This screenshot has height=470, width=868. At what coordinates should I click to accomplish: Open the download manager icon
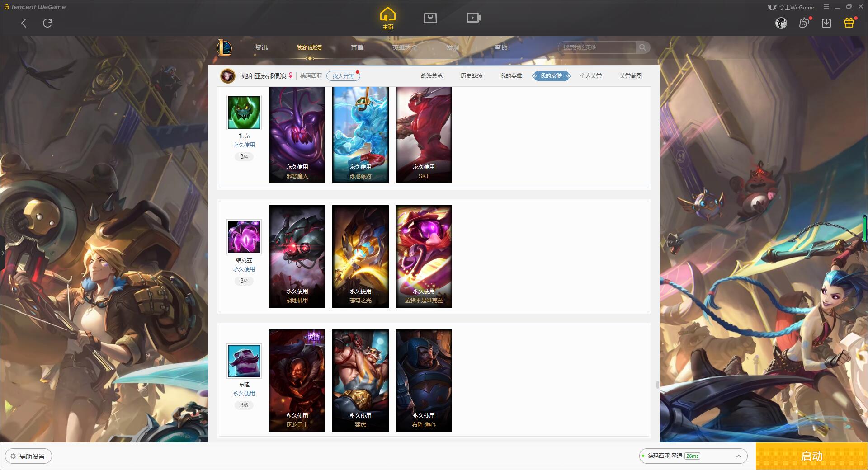826,23
